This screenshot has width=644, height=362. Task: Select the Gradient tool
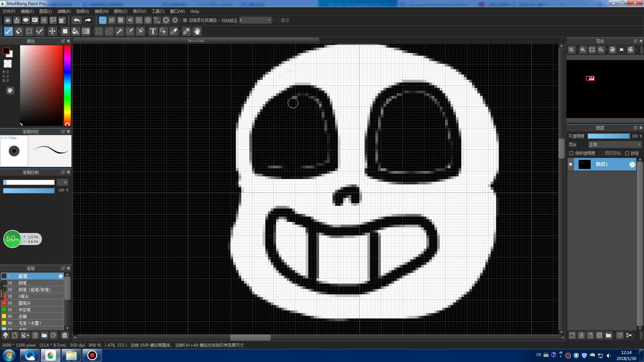[86, 31]
